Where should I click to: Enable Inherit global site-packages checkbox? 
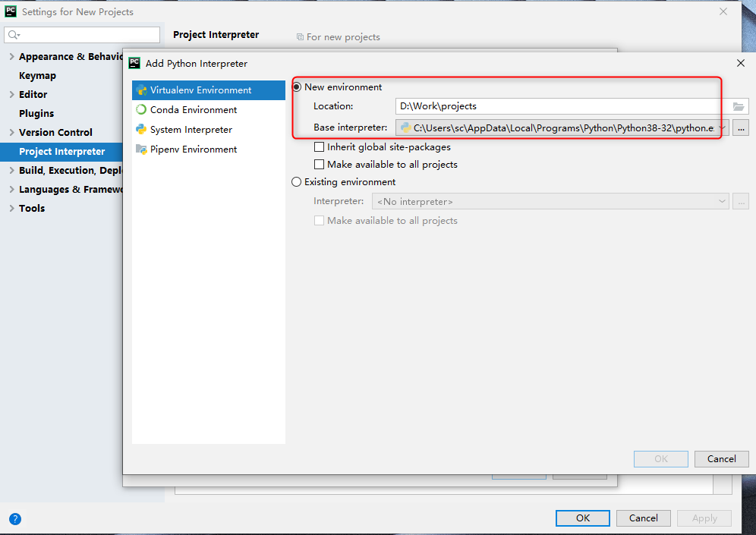tap(319, 147)
